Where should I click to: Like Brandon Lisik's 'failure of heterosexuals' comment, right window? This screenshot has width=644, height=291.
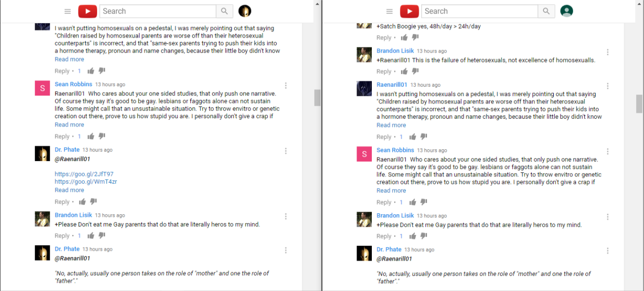click(404, 71)
